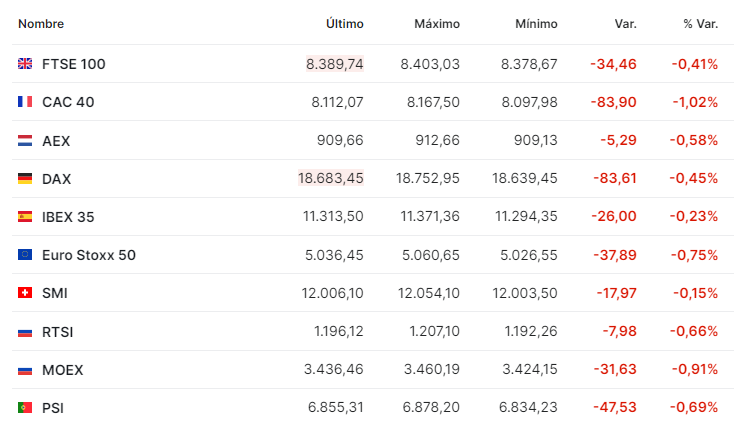Click the Portuguese flag next to PSI

25,407
